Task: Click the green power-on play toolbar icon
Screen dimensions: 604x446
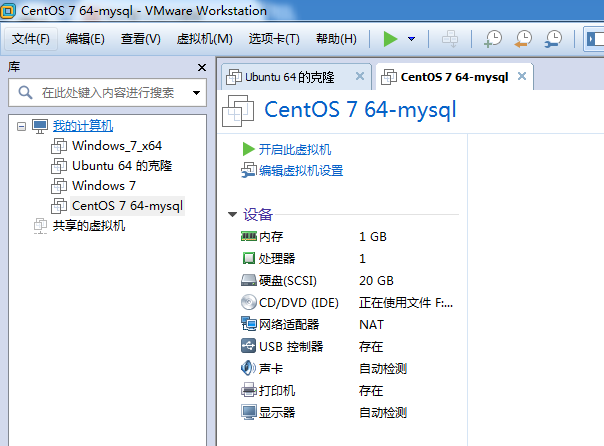Action: (x=390, y=39)
